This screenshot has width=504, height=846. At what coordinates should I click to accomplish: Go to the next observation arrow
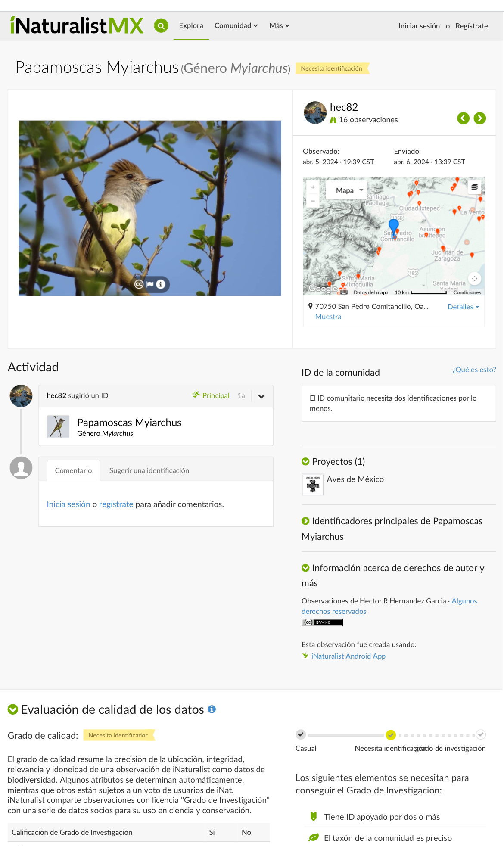pyautogui.click(x=480, y=118)
